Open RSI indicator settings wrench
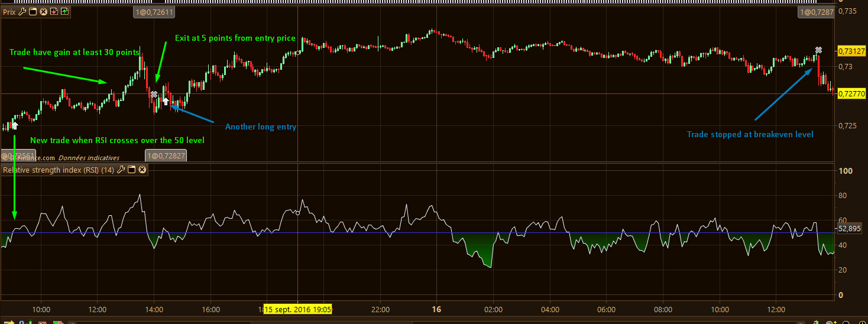Viewport: 868px width, 324px height. [121, 170]
